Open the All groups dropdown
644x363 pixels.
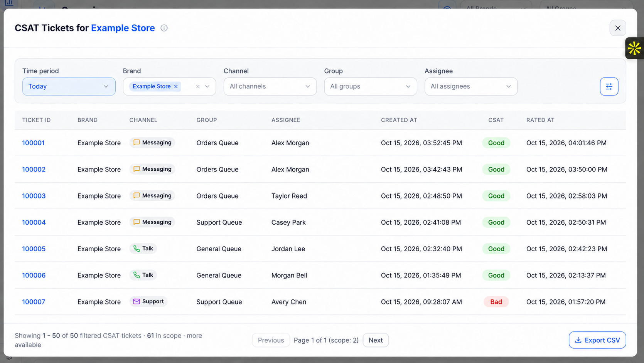pyautogui.click(x=371, y=86)
